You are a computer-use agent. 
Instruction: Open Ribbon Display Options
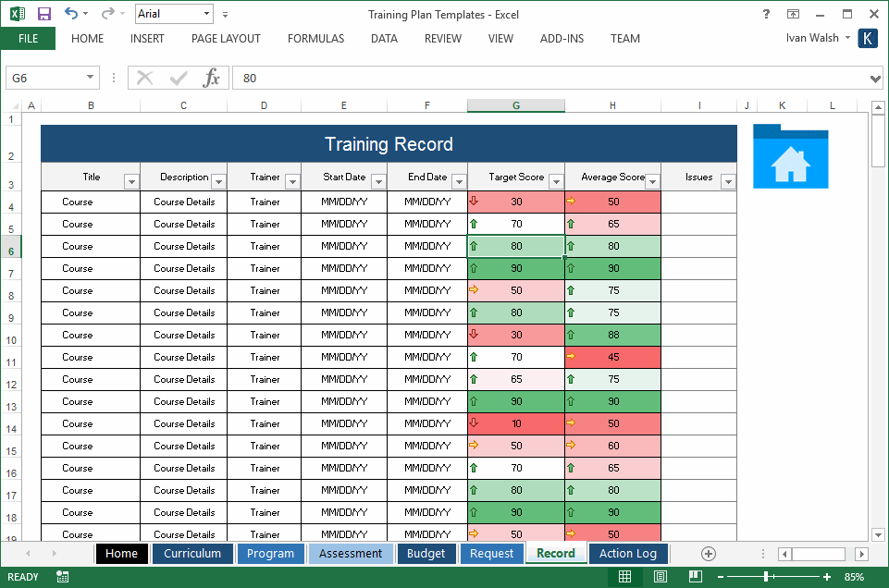[x=793, y=14]
